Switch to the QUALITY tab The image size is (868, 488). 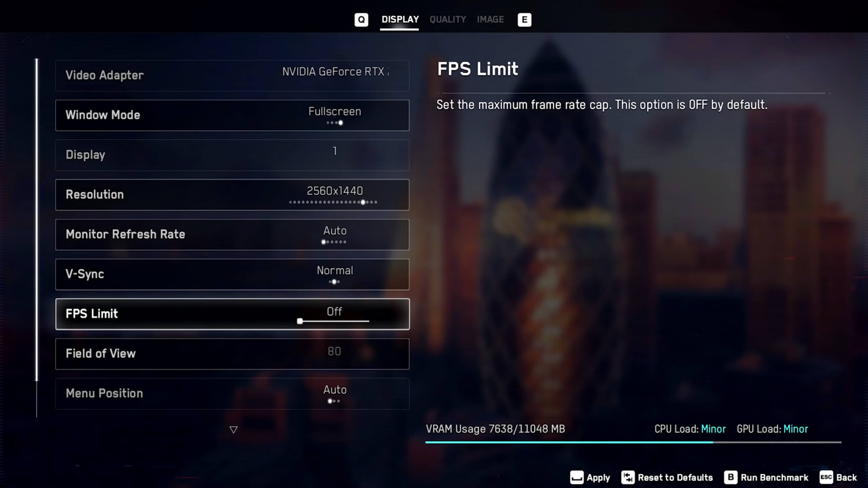[x=448, y=20]
